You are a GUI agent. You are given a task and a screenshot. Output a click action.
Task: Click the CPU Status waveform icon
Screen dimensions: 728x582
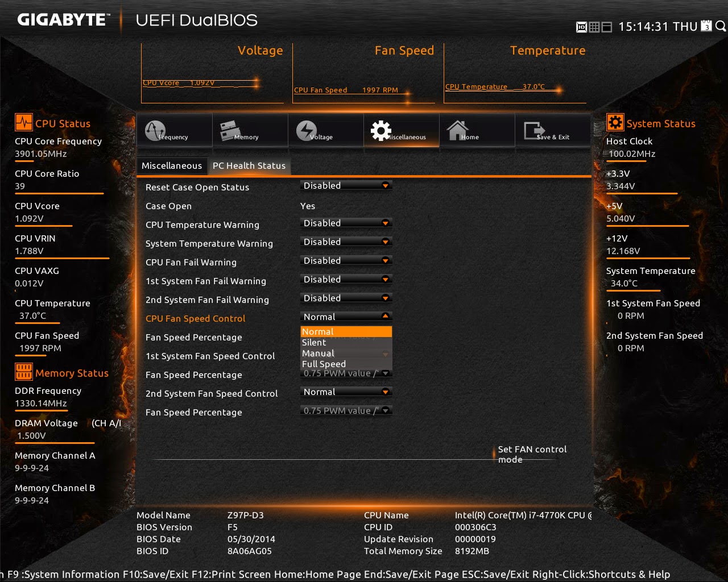pyautogui.click(x=23, y=123)
